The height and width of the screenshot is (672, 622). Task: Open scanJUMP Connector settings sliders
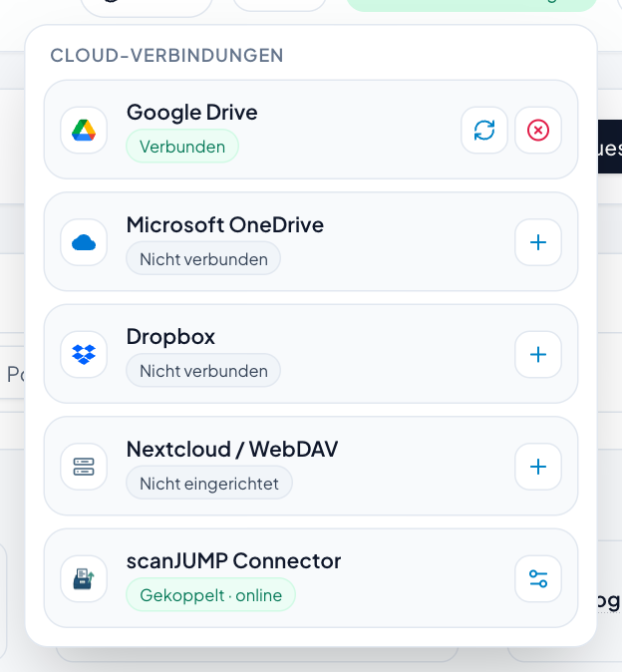[x=538, y=578]
